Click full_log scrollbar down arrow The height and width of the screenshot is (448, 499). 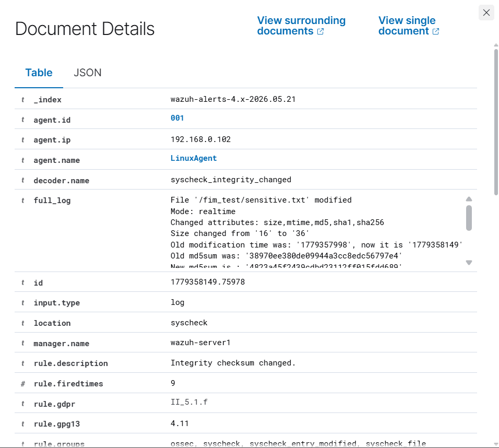coord(469,262)
